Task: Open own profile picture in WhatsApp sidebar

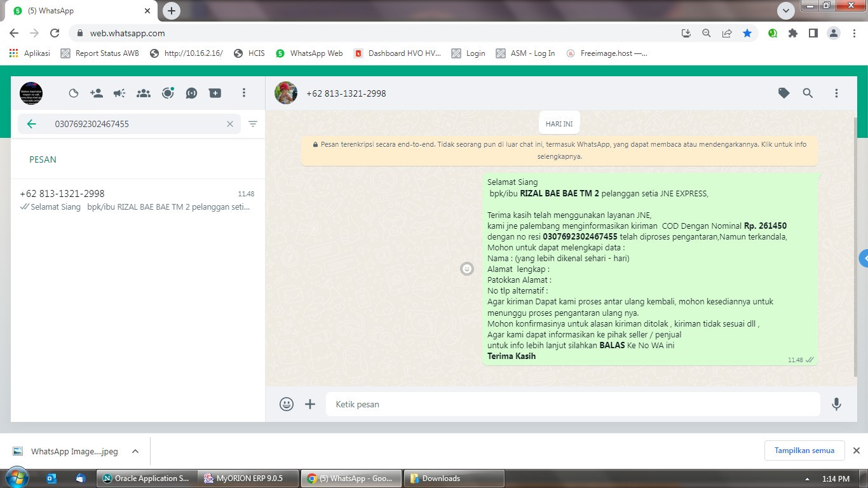Action: 31,93
